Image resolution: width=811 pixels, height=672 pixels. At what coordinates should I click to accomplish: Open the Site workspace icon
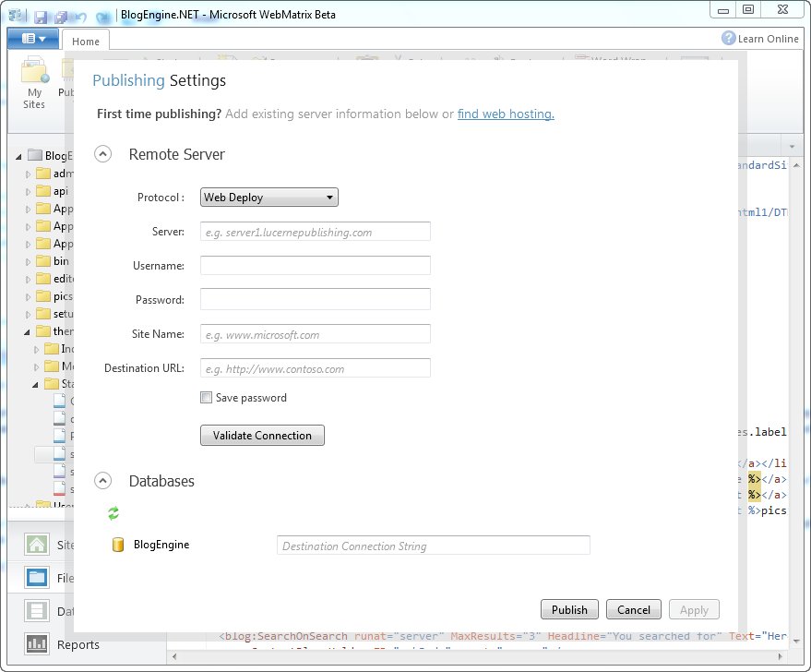coord(37,545)
